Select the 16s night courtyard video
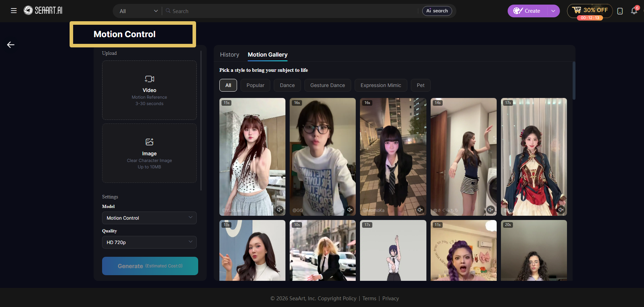644x307 pixels. [x=393, y=157]
